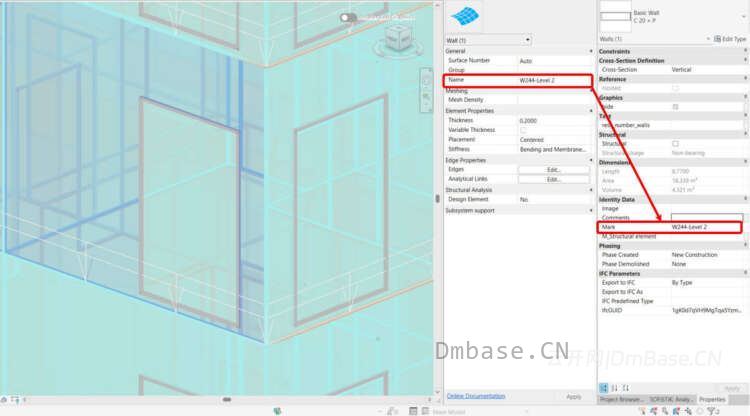The image size is (750, 416).
Task: Toggle the Hide checkbox under Graphics
Action: coord(675,107)
